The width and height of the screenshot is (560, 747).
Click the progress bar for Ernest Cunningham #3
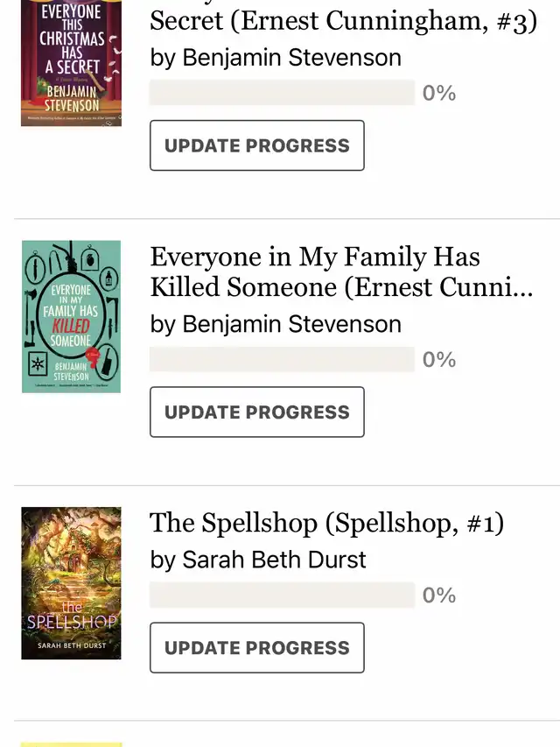point(283,93)
